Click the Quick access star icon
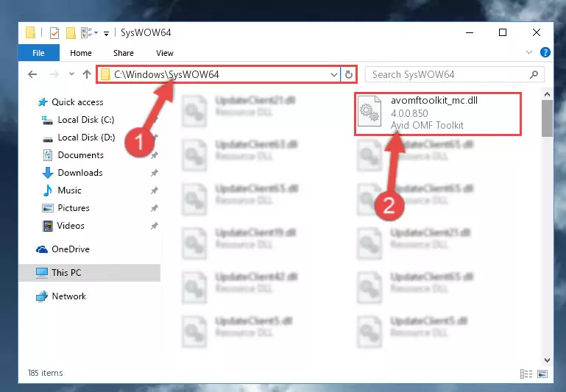The height and width of the screenshot is (392, 566). point(43,102)
